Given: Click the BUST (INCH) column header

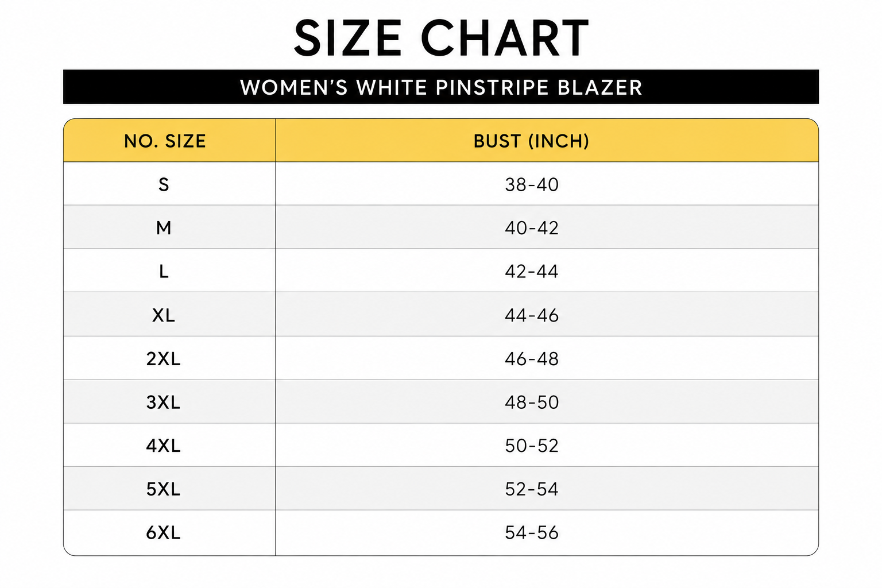Looking at the screenshot, I should (x=531, y=141).
